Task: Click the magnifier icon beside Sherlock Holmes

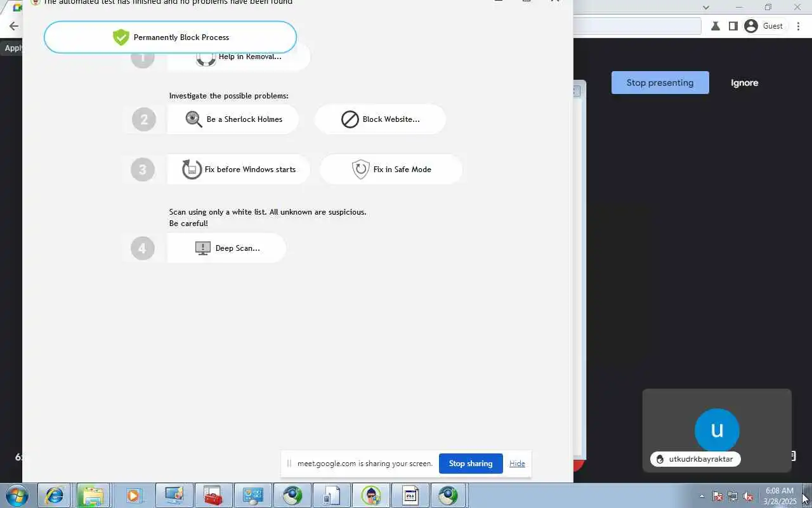Action: [193, 119]
